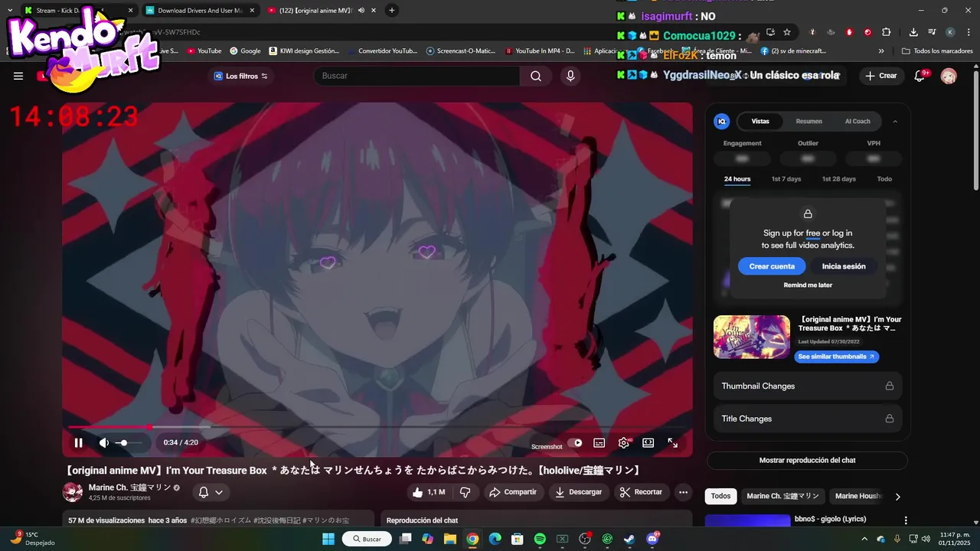Expand Todos los marcadores bookmarks folder
980x551 pixels.
937,51
